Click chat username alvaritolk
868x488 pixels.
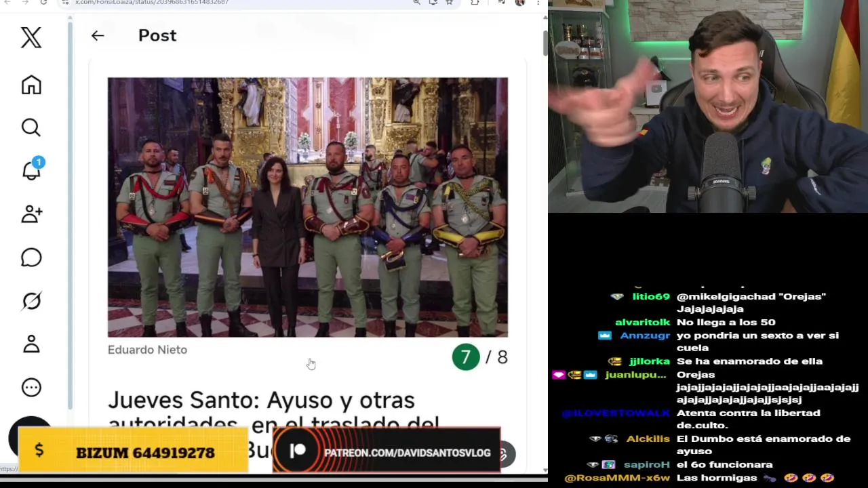pos(642,322)
